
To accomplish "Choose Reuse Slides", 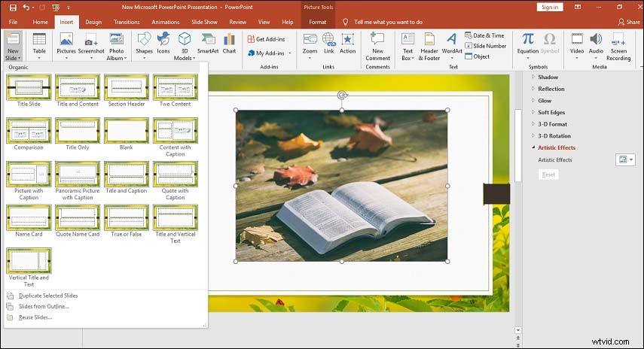I will pos(35,317).
